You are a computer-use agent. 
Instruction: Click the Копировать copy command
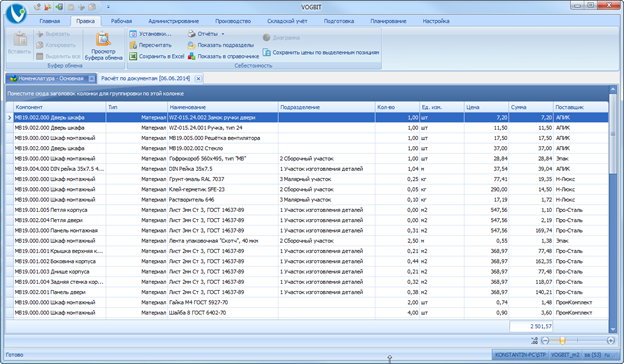click(x=55, y=45)
